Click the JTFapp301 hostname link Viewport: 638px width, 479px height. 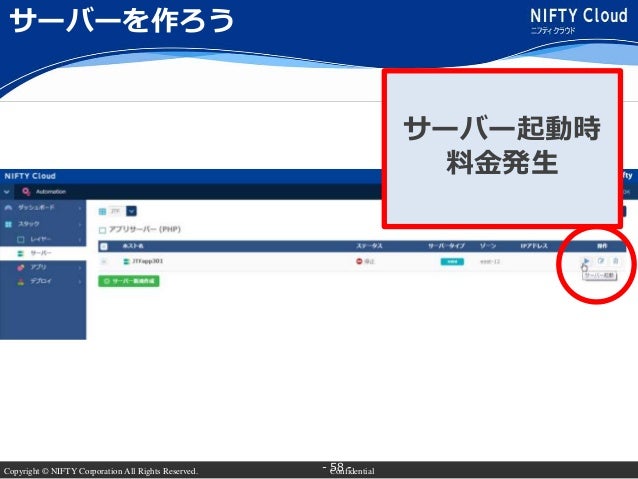coord(148,261)
